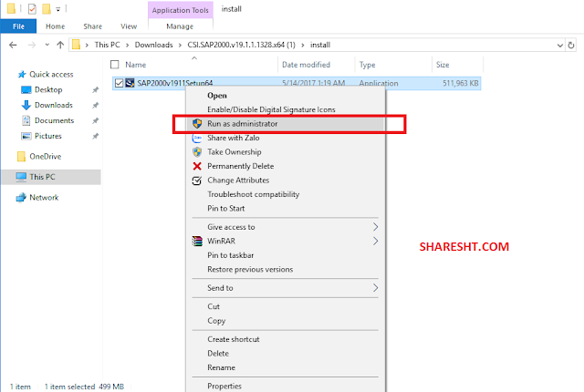The width and height of the screenshot is (584, 392).
Task: Select Copy in context menu
Action: [x=216, y=321]
